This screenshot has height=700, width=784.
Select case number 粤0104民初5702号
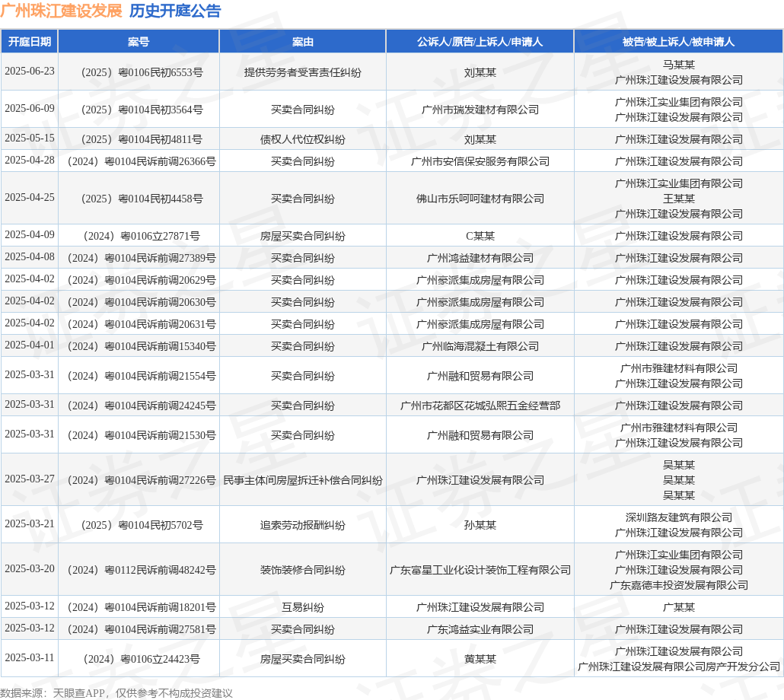pyautogui.click(x=142, y=525)
